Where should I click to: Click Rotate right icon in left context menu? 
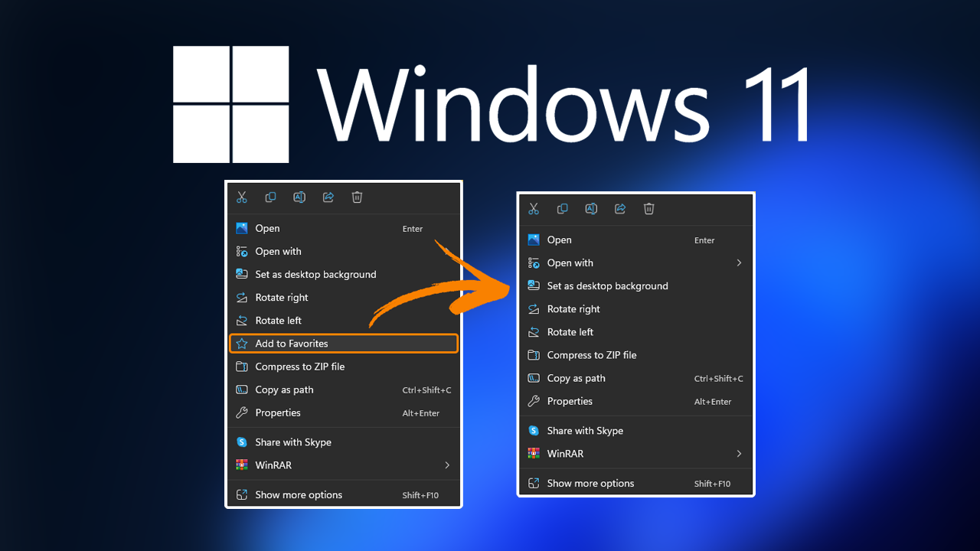(242, 298)
